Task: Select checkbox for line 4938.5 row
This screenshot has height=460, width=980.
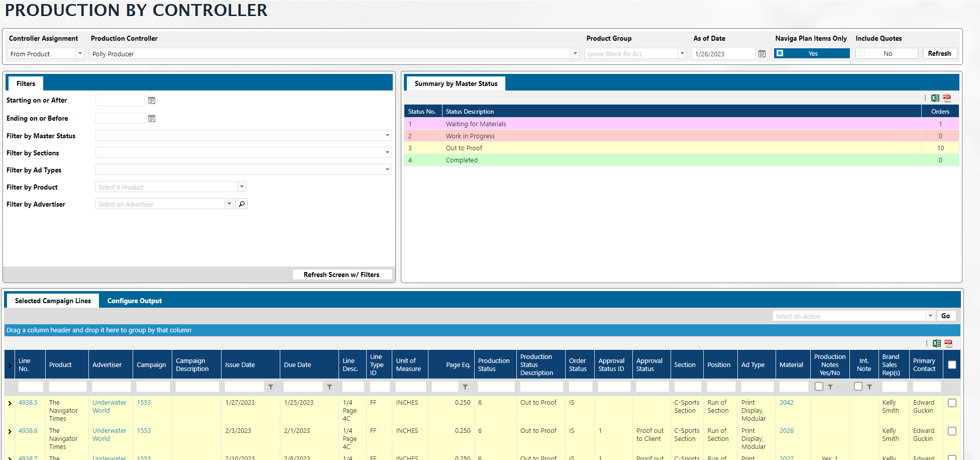Action: coord(952,403)
